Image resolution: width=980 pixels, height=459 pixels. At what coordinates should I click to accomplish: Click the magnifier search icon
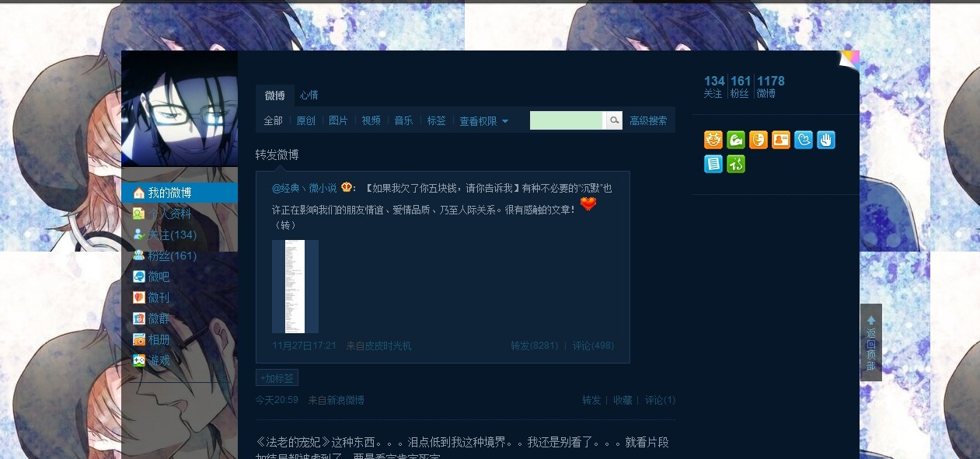click(x=614, y=120)
